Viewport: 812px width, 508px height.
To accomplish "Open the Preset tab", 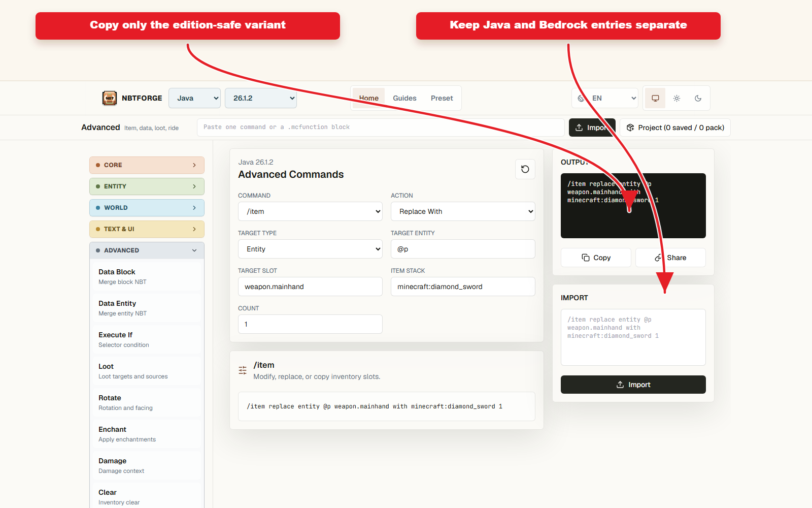I will (x=442, y=98).
